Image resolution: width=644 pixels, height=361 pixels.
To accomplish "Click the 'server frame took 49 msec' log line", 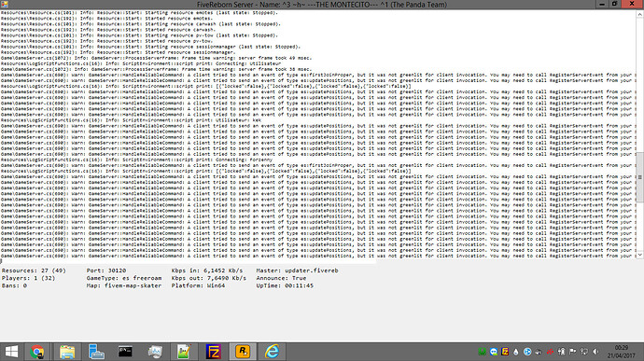I will click(156, 58).
